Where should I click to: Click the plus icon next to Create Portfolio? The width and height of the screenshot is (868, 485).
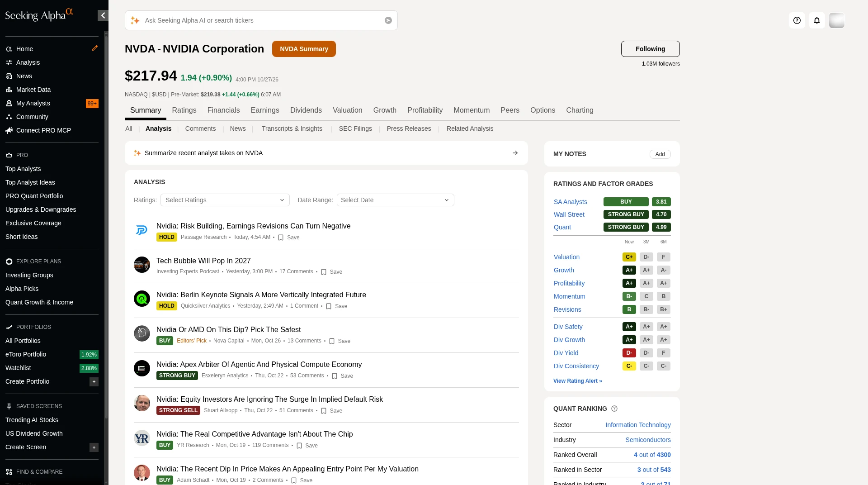[x=94, y=382]
